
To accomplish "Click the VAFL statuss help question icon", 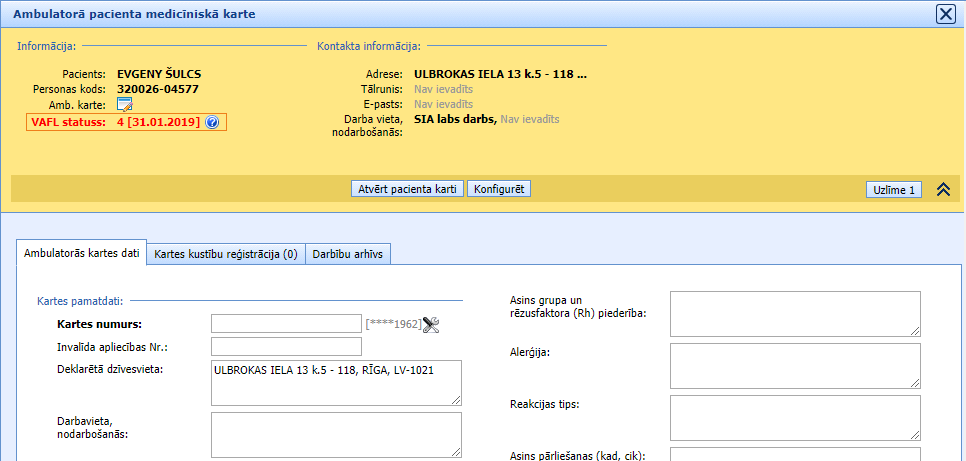I will [212, 123].
